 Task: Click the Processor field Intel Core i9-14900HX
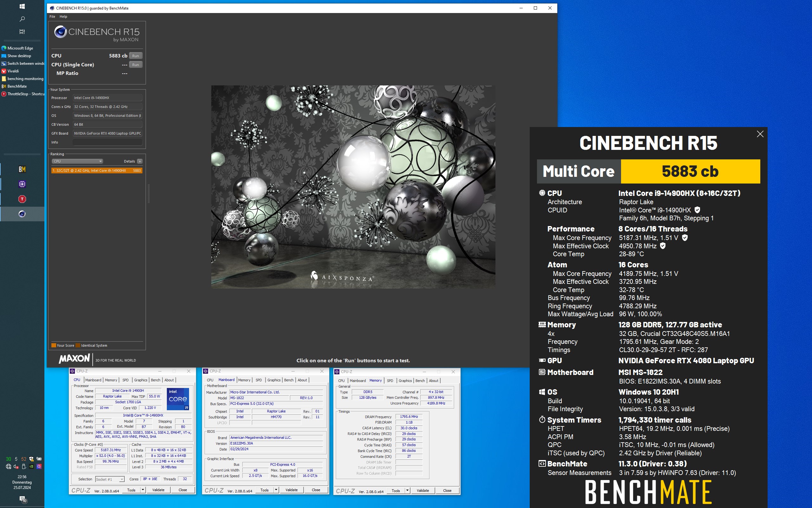point(108,98)
